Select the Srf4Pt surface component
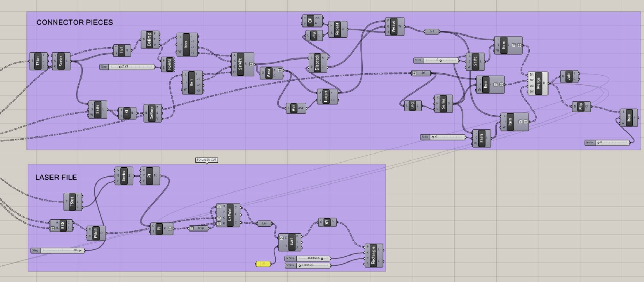This screenshot has height=282, width=644. tap(241, 64)
